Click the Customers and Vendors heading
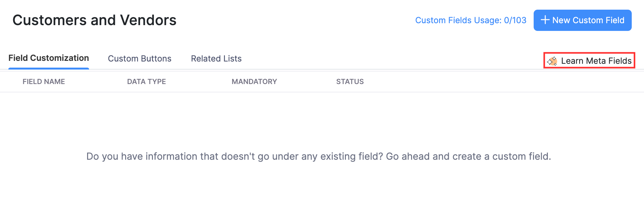This screenshot has width=644, height=199. [x=94, y=20]
